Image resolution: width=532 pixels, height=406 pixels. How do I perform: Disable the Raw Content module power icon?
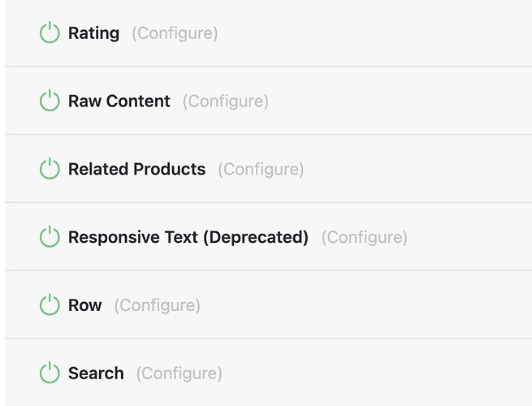click(50, 101)
